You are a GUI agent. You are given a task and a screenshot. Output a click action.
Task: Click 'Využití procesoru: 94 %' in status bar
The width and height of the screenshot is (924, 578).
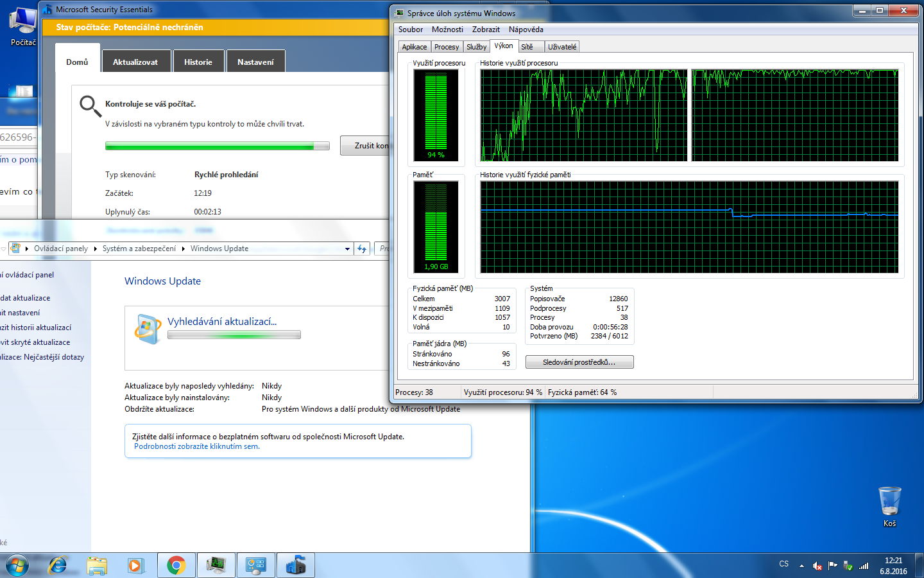click(503, 392)
